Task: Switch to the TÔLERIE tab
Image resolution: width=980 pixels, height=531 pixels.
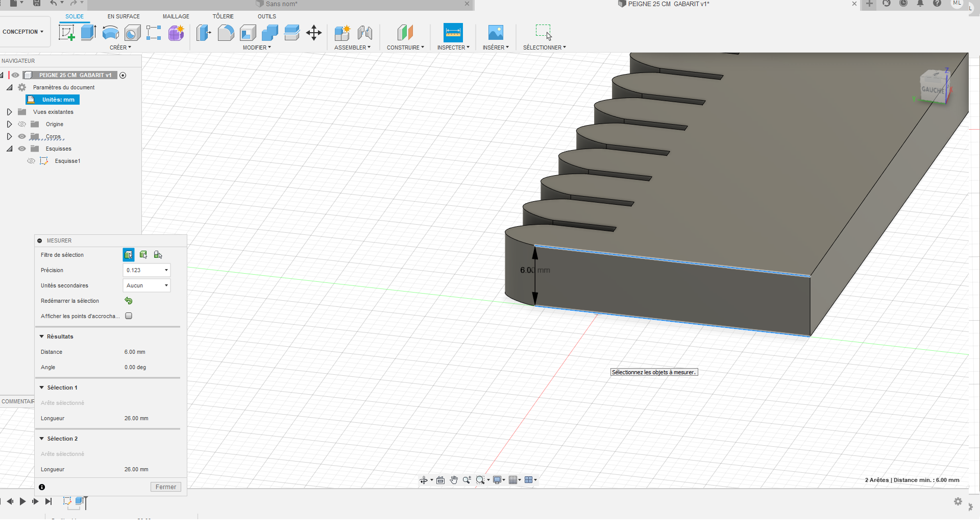Action: (x=223, y=16)
